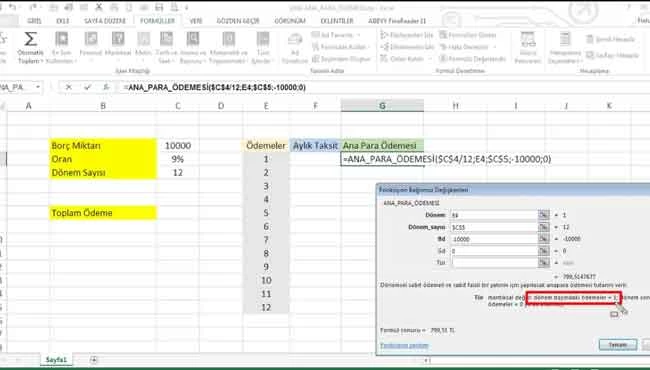Select the cell containing 9%
650x370 pixels.
pos(178,159)
